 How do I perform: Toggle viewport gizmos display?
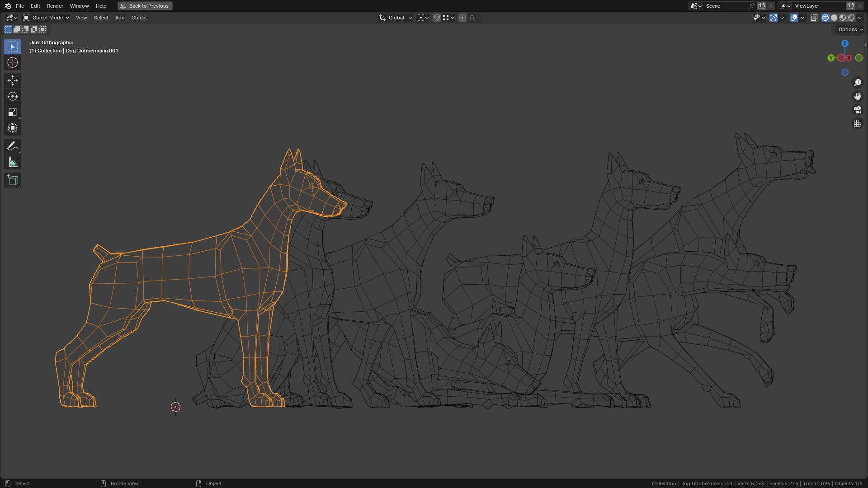click(774, 18)
